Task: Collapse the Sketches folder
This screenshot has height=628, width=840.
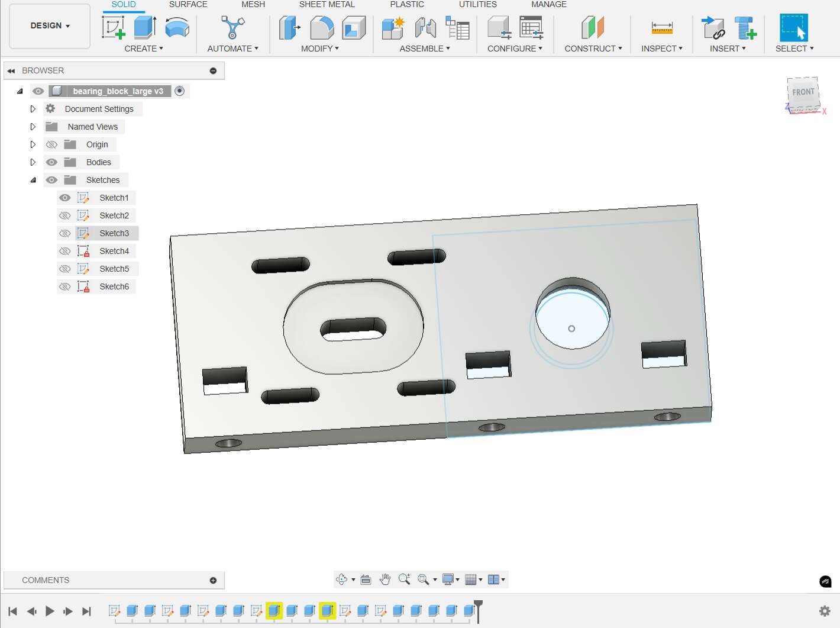Action: 33,179
